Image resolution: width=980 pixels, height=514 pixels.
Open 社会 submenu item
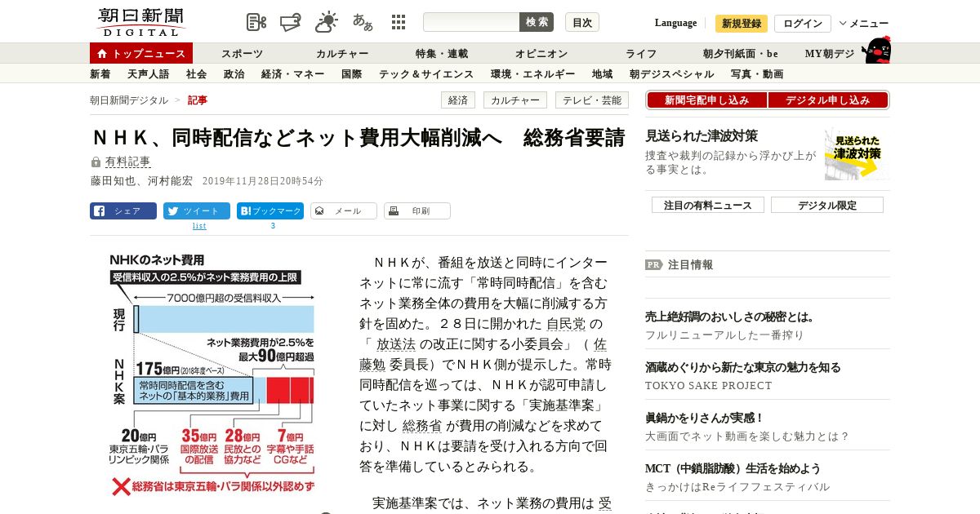click(x=196, y=74)
